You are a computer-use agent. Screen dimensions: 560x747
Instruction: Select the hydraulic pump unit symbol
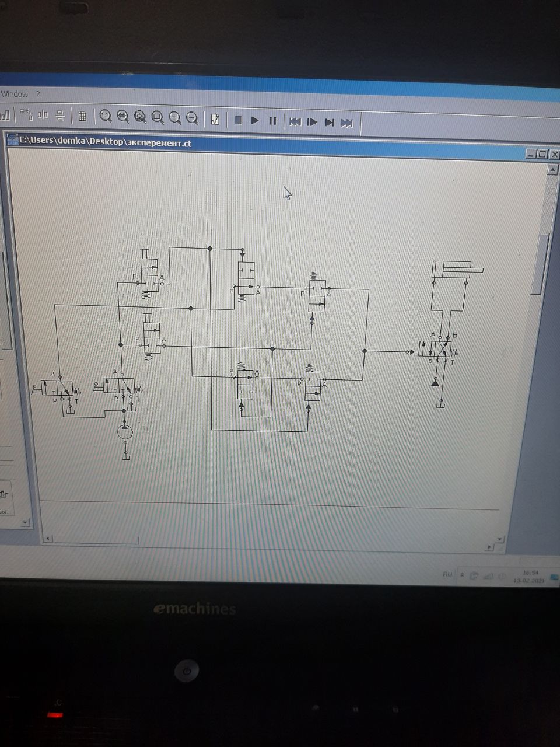(x=124, y=432)
